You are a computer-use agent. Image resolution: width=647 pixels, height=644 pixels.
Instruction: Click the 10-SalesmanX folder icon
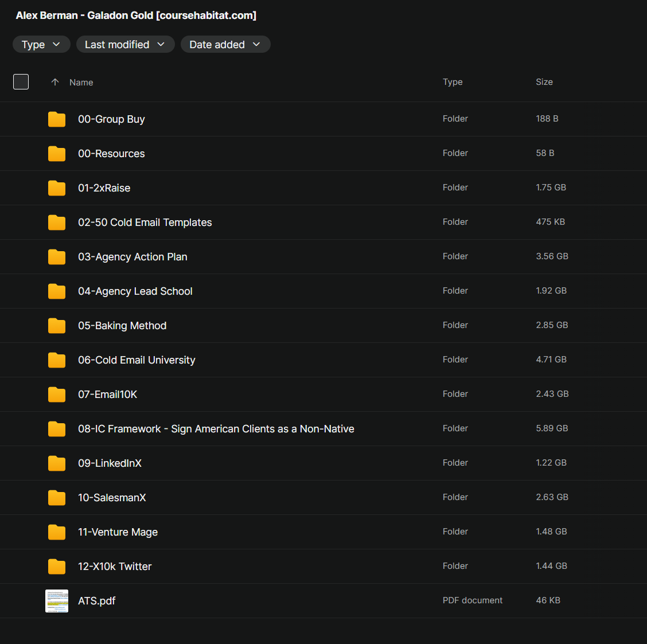[57, 498]
